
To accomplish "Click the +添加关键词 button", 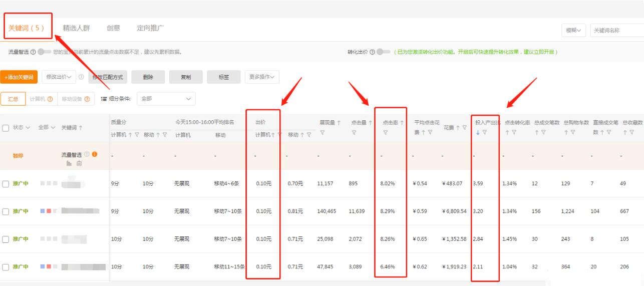I will click(19, 77).
